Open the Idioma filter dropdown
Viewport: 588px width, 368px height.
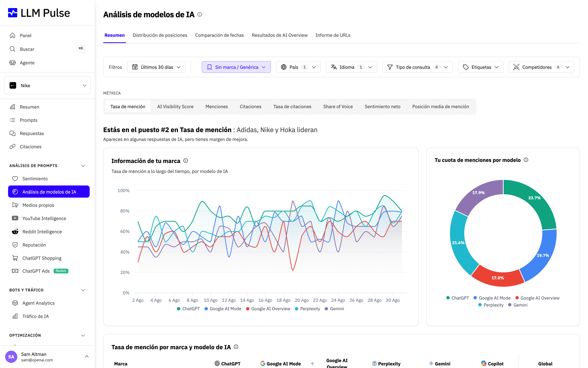click(x=351, y=67)
